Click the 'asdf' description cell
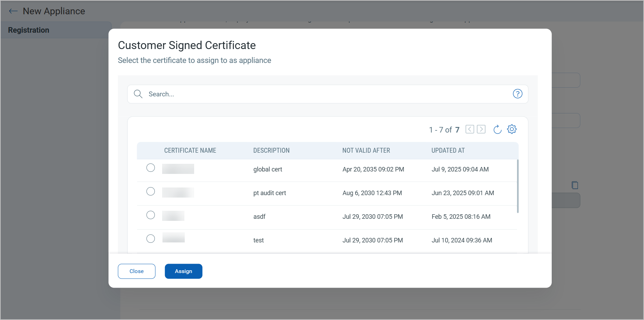This screenshot has height=320, width=644. [259, 217]
